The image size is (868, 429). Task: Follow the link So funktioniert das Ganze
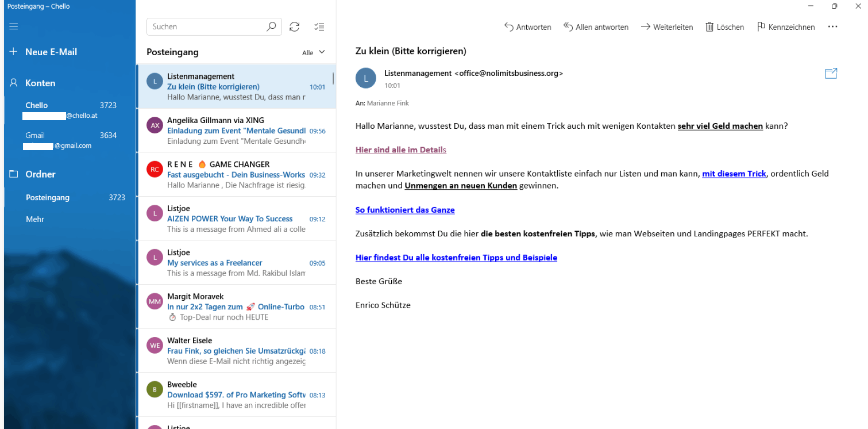pos(405,210)
